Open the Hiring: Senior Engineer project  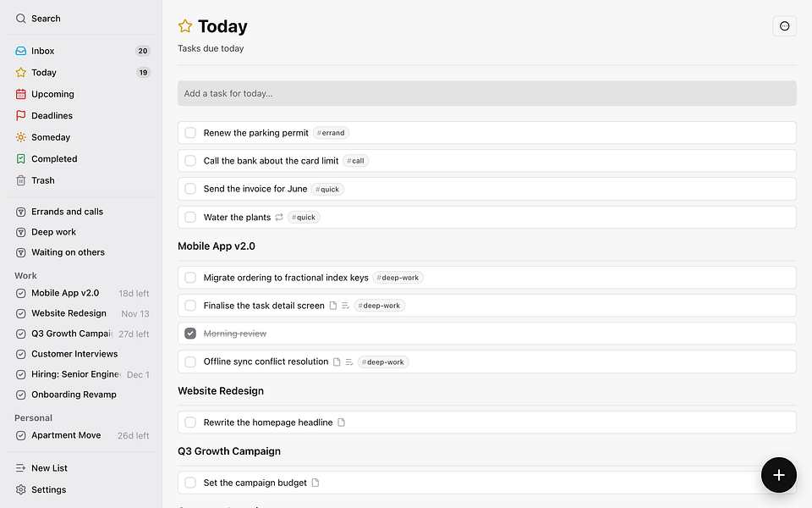[83, 374]
